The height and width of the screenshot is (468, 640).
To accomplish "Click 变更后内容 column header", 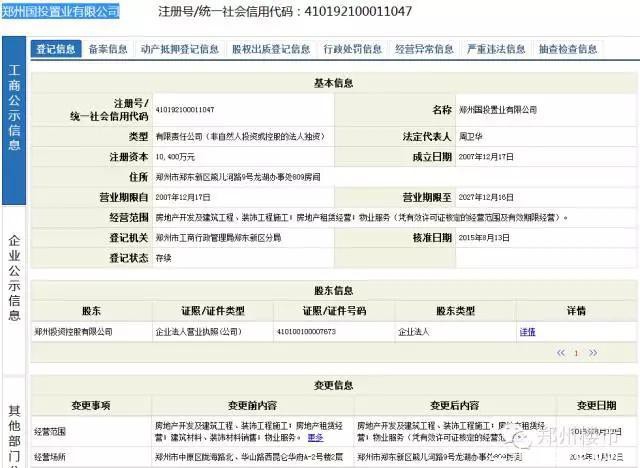I will point(454,406).
